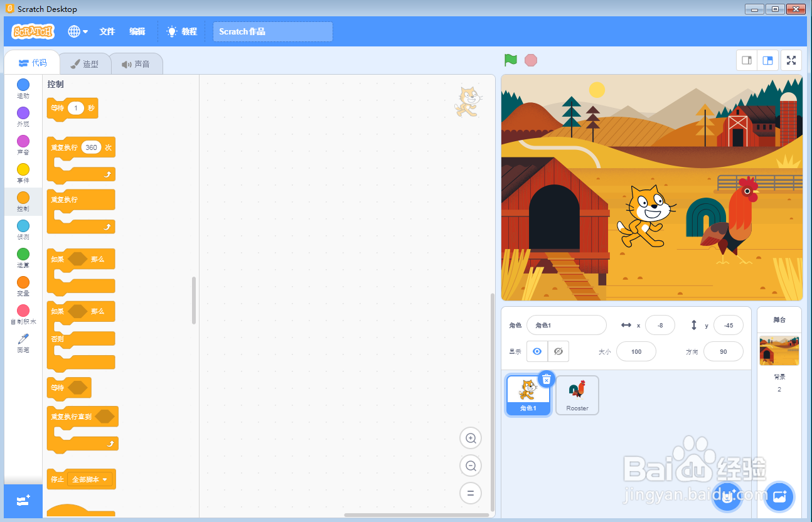Click the 1 value in wait block
This screenshot has height=522, width=812.
[x=76, y=108]
